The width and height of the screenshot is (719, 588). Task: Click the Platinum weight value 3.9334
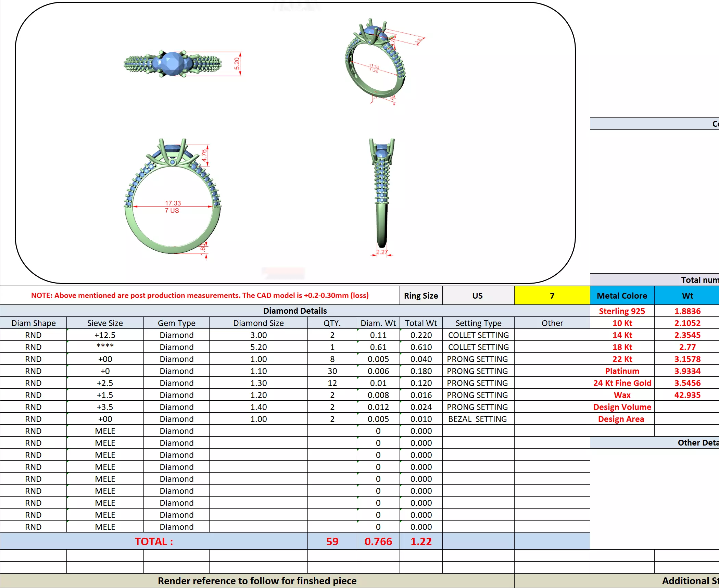687,371
